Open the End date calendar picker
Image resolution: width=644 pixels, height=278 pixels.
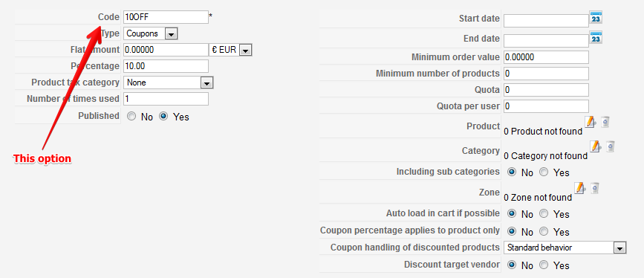pyautogui.click(x=596, y=37)
